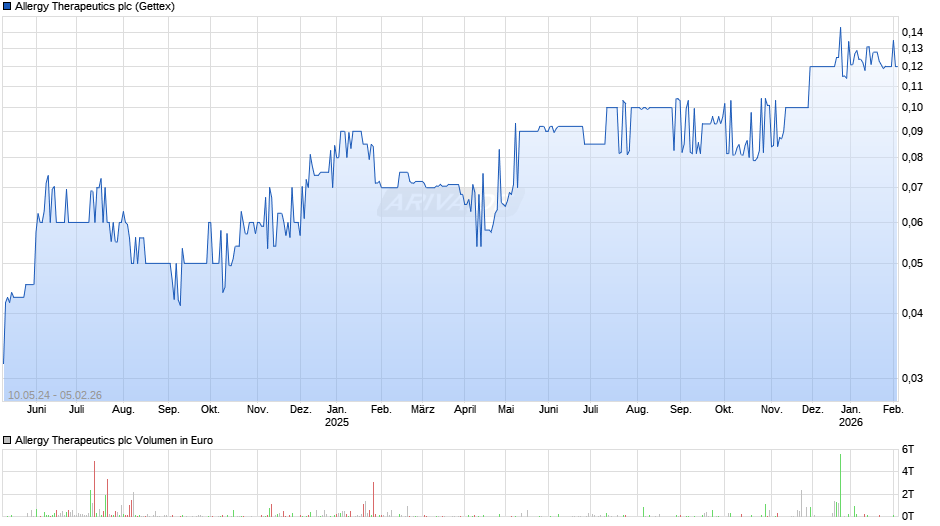Select the 0,06 price axis label
940x526 pixels.
pyautogui.click(x=912, y=223)
